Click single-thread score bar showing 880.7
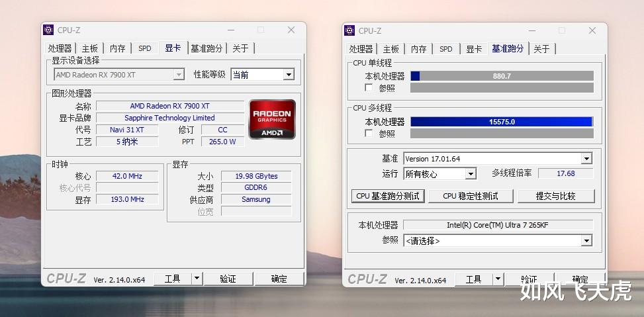Screen dimensions: 644x317 502,76
